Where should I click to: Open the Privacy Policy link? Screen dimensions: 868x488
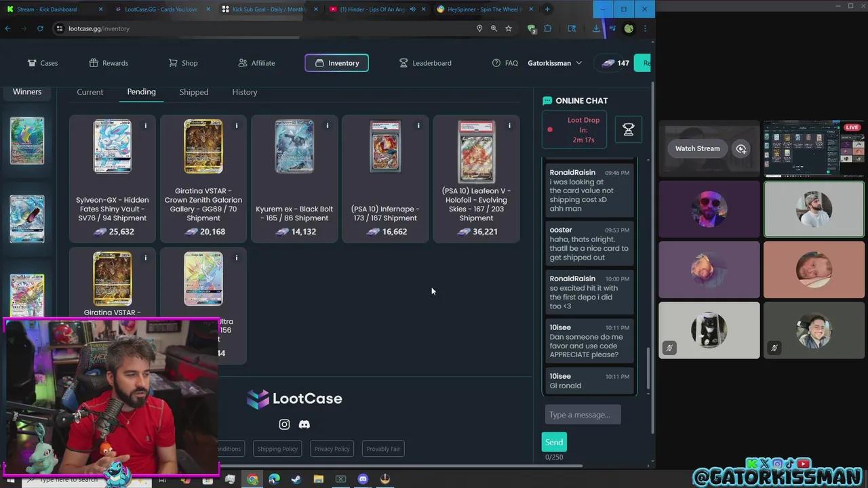(x=332, y=449)
